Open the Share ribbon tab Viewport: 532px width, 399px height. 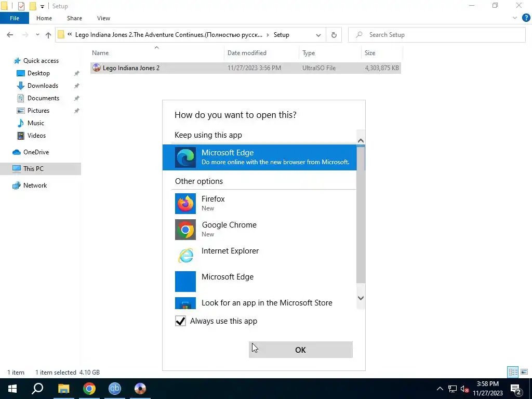pyautogui.click(x=74, y=18)
